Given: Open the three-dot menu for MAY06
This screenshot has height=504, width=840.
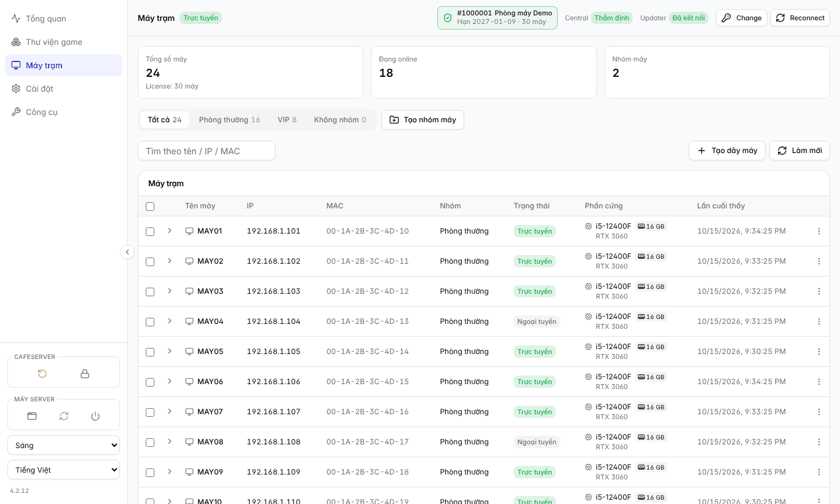Looking at the screenshot, I should tap(818, 382).
